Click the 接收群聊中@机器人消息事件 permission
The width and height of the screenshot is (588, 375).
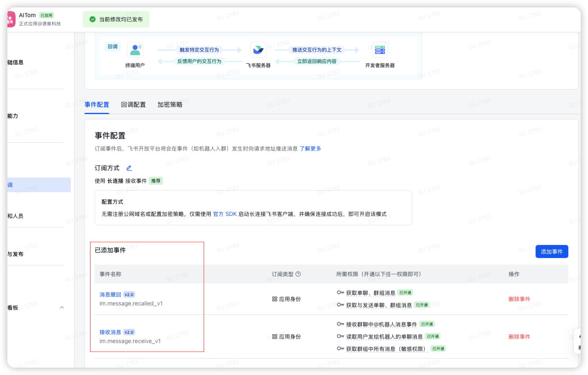pos(382,324)
